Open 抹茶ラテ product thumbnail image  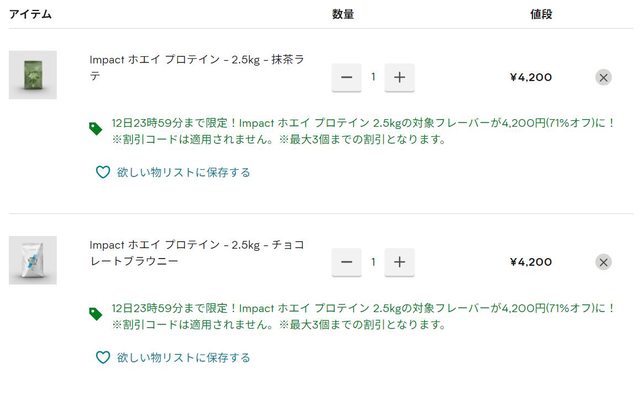[33, 75]
